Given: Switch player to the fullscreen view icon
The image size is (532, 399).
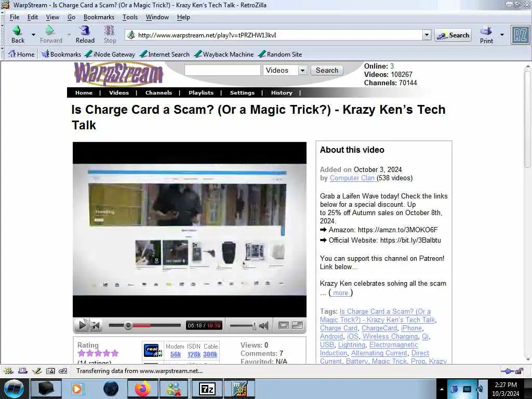Looking at the screenshot, I should click(297, 325).
